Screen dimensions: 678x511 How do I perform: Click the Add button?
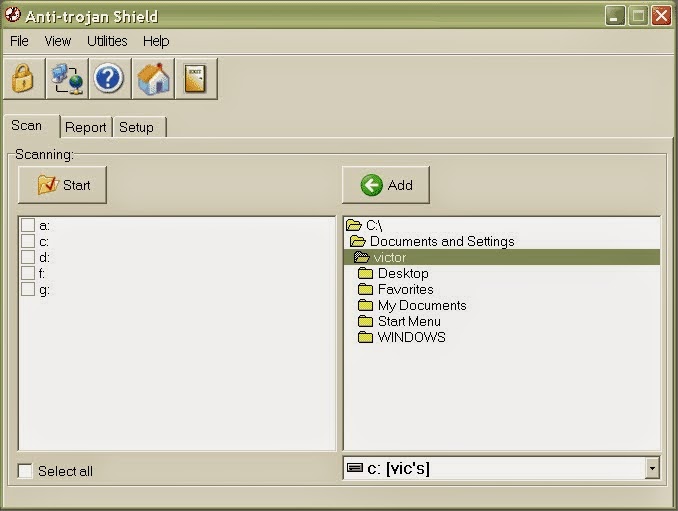coord(386,185)
